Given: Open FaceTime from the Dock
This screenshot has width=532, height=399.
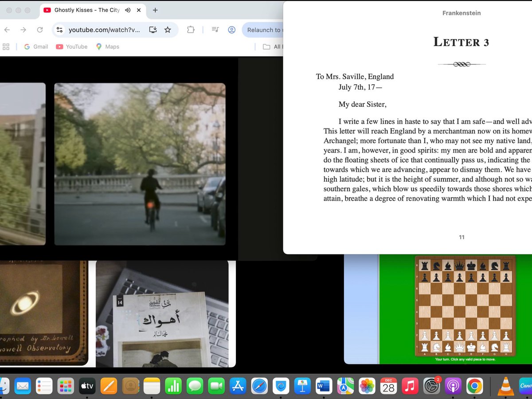Looking at the screenshot, I should (216, 386).
